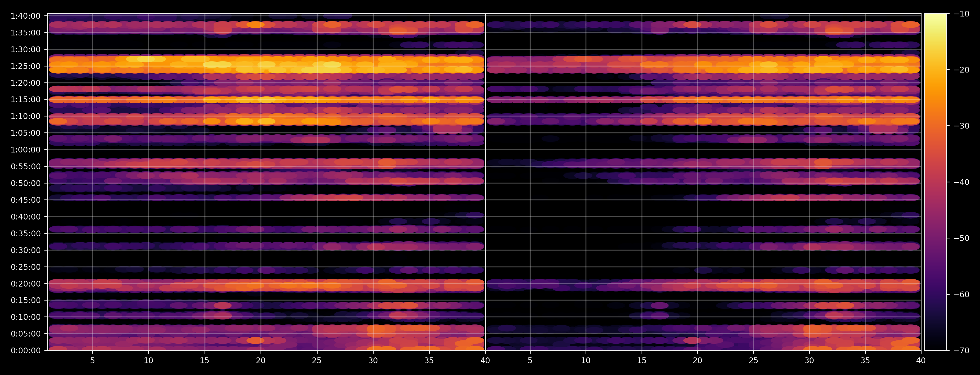The image size is (980, 375).
Task: Click the 1:40:00 y-axis tick label
Action: 26,16
